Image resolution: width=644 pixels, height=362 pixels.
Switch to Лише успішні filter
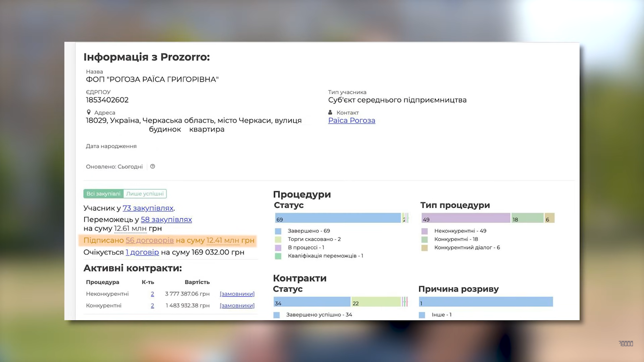tap(145, 194)
